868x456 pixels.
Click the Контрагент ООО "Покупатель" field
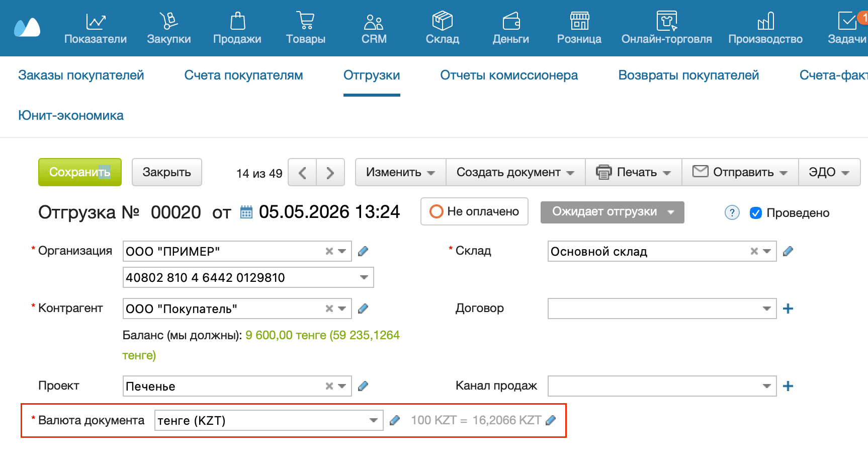(237, 309)
